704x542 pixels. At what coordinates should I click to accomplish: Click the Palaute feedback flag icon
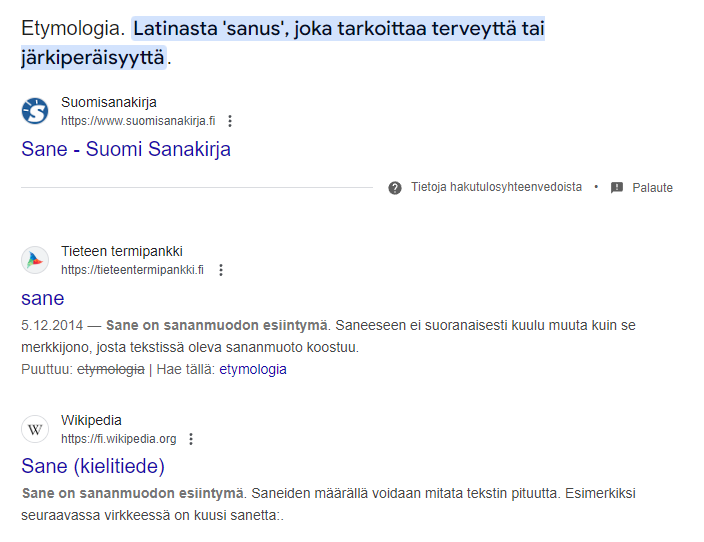tap(617, 187)
